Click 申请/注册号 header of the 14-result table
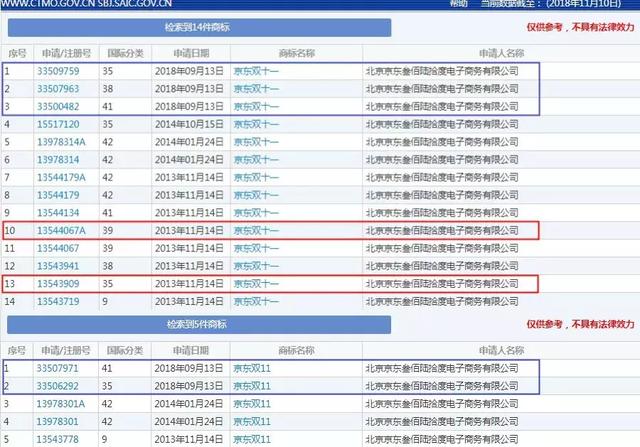Viewport: 640px width, 447px height. pyautogui.click(x=66, y=53)
